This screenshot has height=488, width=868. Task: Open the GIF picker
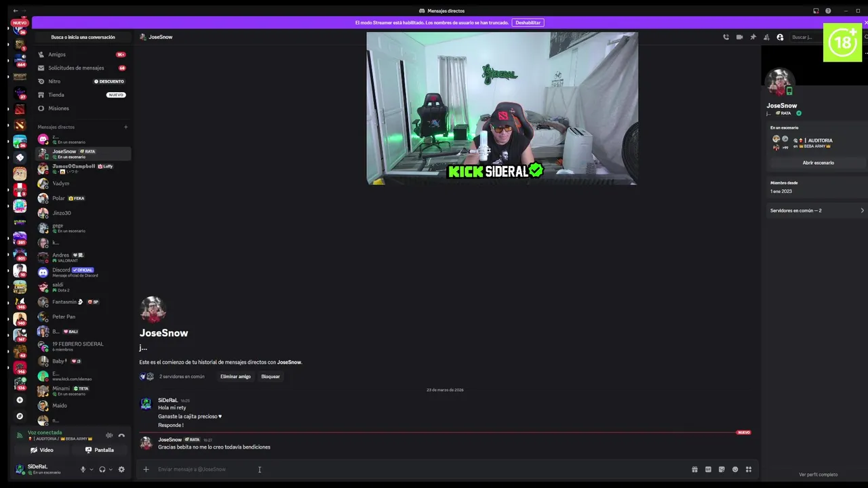pyautogui.click(x=708, y=469)
